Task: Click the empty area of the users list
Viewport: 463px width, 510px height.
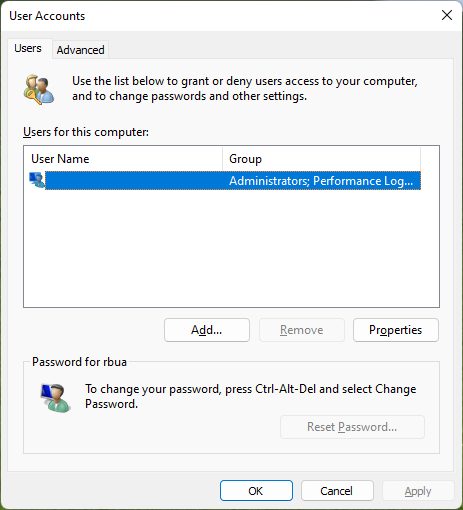Action: tap(231, 248)
